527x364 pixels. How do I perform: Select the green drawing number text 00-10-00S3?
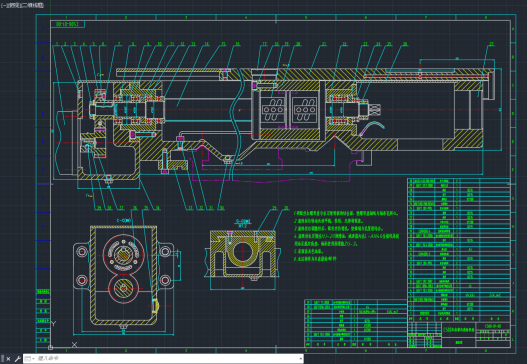[67, 24]
